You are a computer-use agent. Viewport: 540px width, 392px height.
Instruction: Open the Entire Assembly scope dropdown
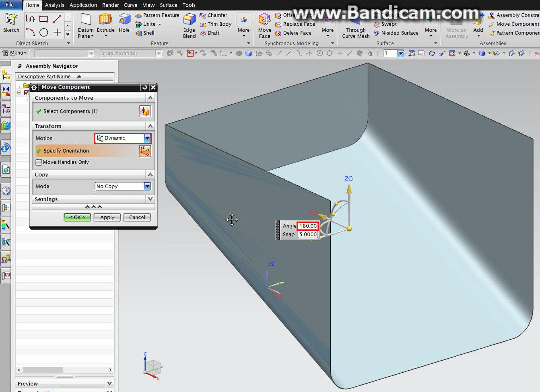(x=159, y=53)
